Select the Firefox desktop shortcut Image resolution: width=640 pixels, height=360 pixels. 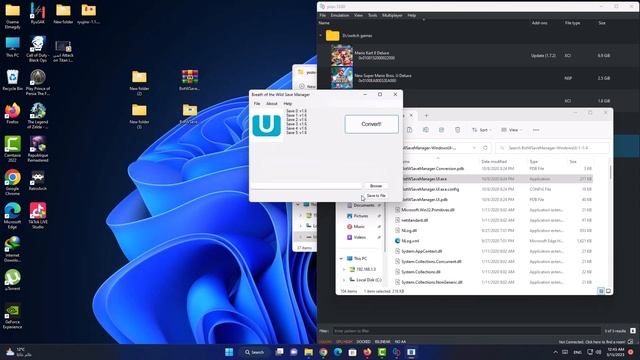pos(12,113)
